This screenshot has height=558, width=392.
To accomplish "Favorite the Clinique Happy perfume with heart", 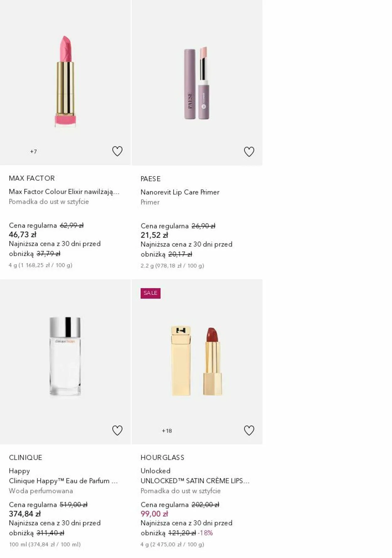I will tap(117, 430).
